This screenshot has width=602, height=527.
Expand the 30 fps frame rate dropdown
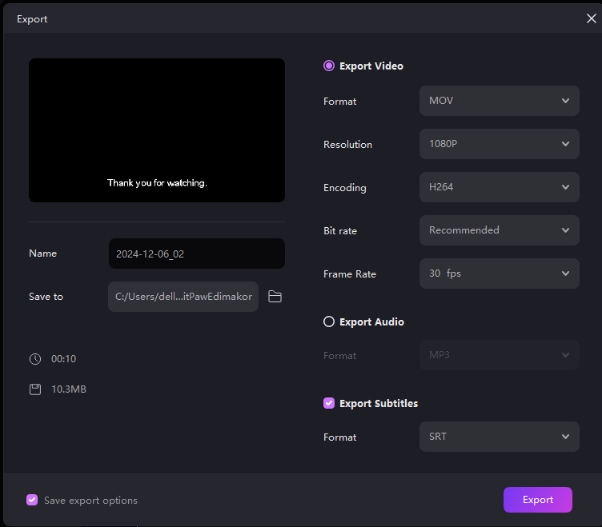pyautogui.click(x=498, y=273)
